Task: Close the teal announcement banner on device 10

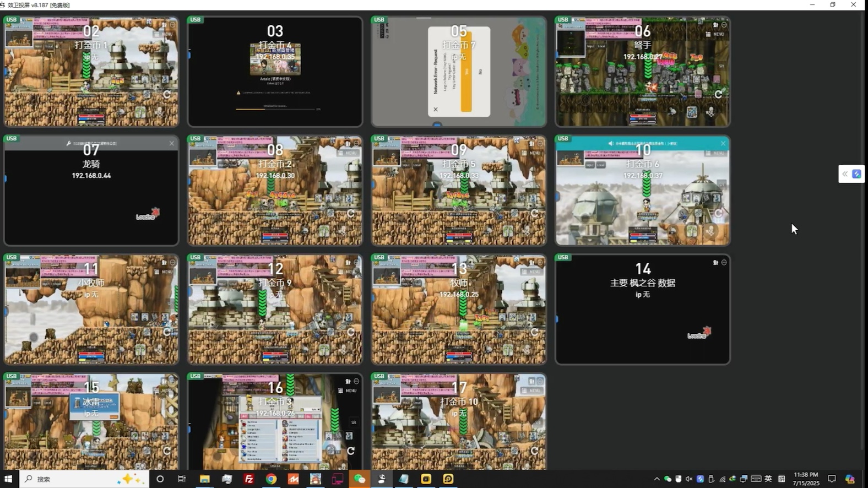Action: point(723,143)
